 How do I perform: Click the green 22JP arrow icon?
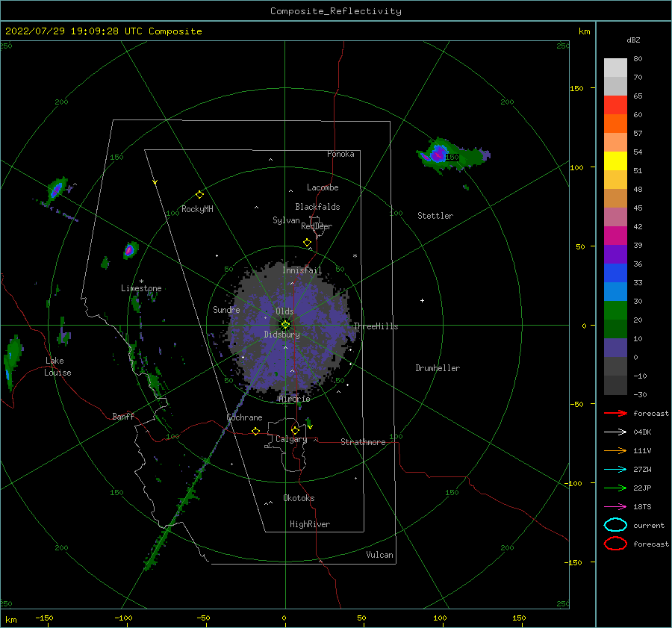click(x=615, y=488)
